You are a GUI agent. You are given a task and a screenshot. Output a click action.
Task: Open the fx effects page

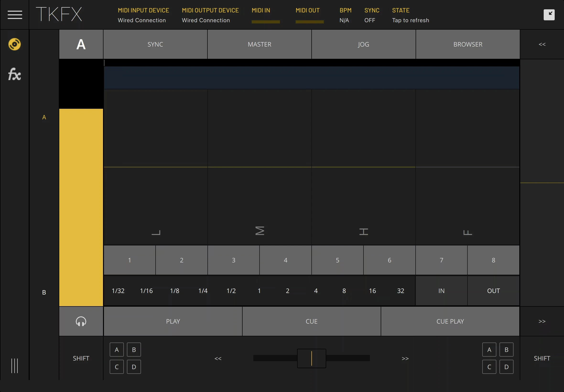(x=15, y=74)
